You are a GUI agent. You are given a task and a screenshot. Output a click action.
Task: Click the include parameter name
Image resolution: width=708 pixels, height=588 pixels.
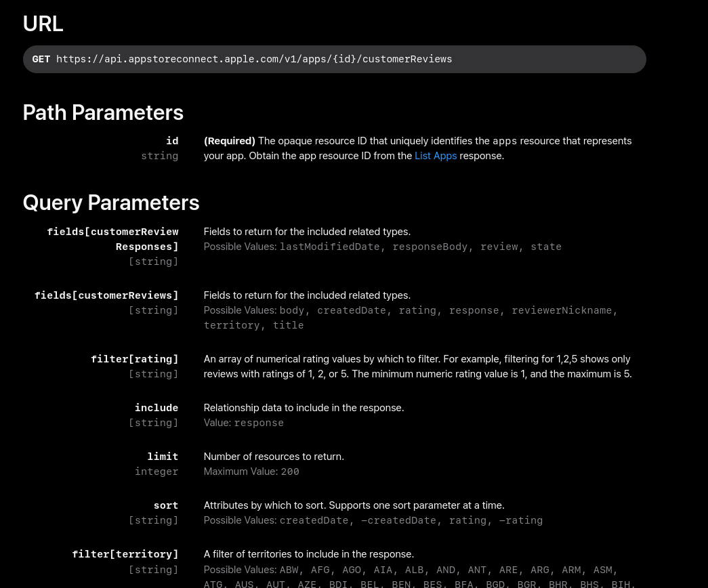[156, 408]
